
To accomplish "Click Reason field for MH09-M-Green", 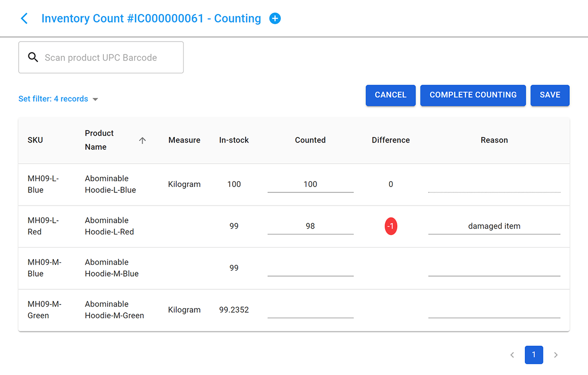I will coord(494,310).
